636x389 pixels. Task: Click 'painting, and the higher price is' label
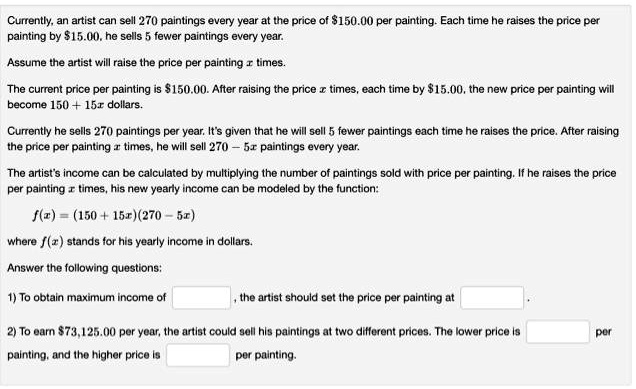[x=84, y=355]
